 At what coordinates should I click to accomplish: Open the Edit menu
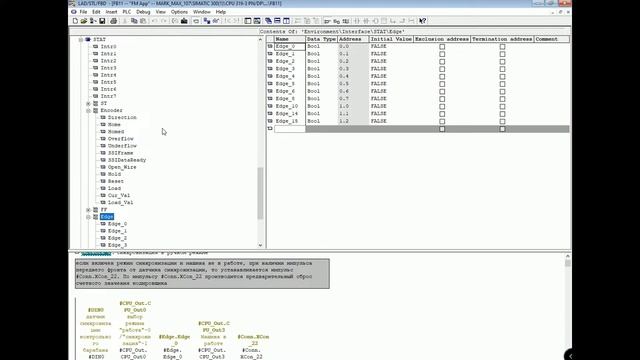(x=96, y=12)
